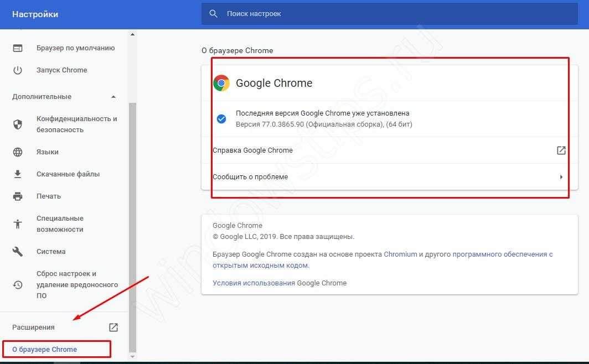The image size is (589, 364).
Task: Open the Chromium project link
Action: 400,254
